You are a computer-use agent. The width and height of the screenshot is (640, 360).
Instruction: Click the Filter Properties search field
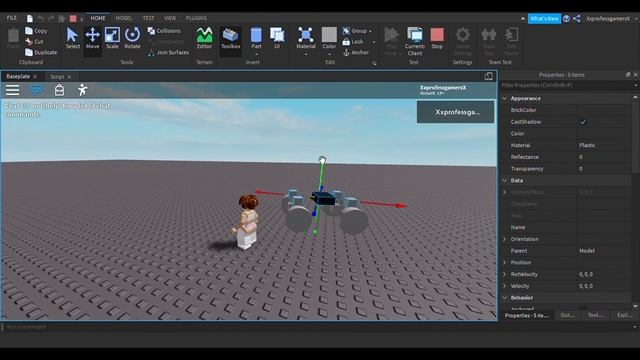[x=567, y=85]
